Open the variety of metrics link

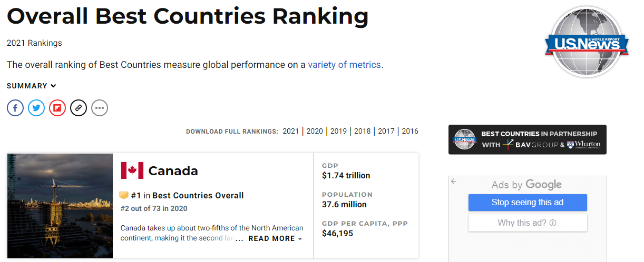[344, 65]
